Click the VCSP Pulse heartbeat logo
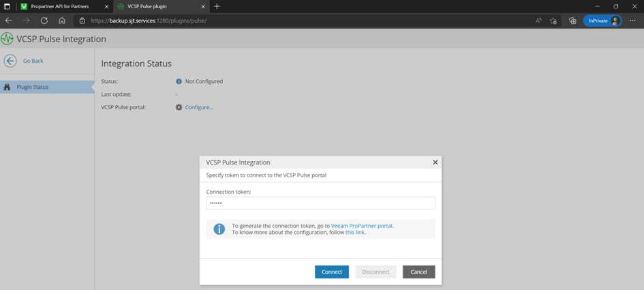Viewport: 644px width, 290px height. [7, 39]
